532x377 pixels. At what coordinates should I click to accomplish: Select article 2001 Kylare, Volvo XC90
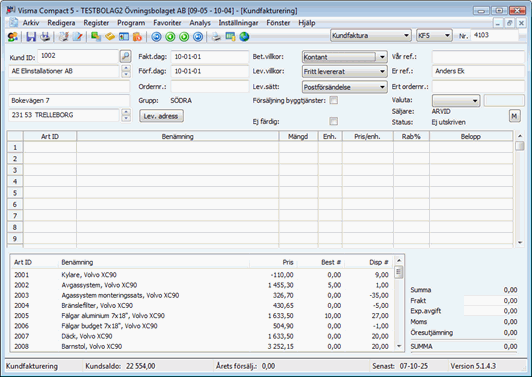(x=202, y=275)
